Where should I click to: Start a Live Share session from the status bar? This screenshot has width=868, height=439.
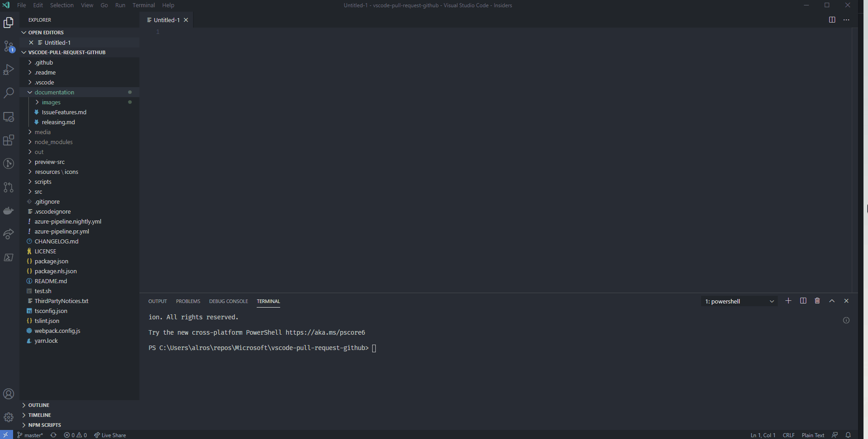pyautogui.click(x=110, y=435)
